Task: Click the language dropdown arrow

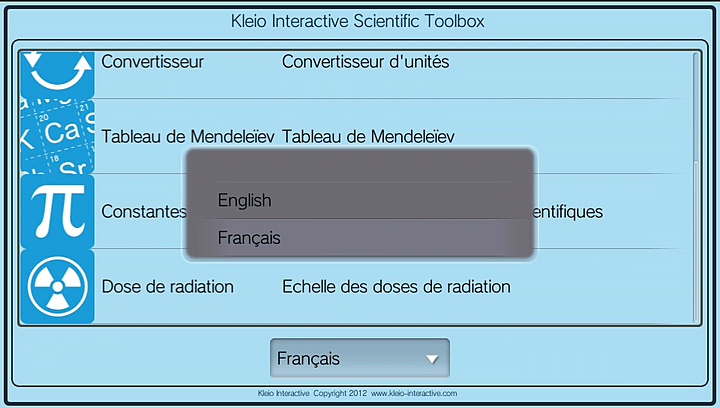Action: (432, 358)
